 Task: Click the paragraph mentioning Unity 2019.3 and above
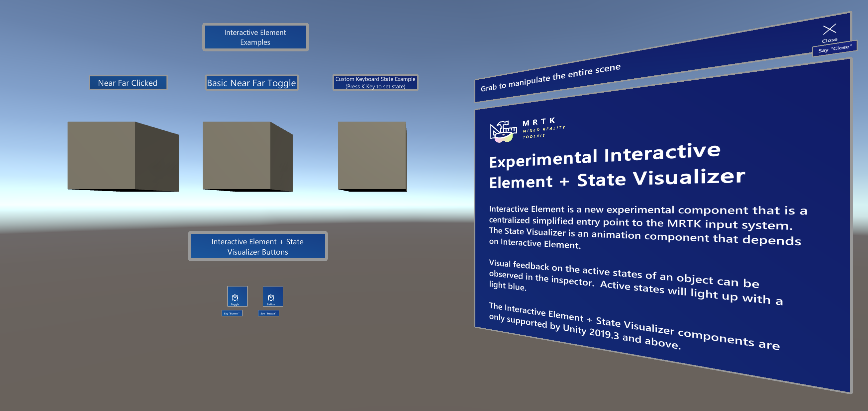point(634,327)
